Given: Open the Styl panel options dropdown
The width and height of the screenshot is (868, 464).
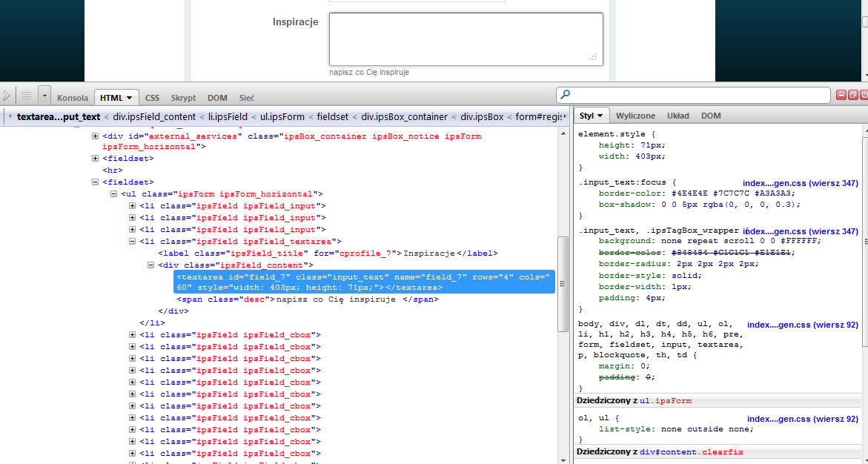Looking at the screenshot, I should [600, 116].
